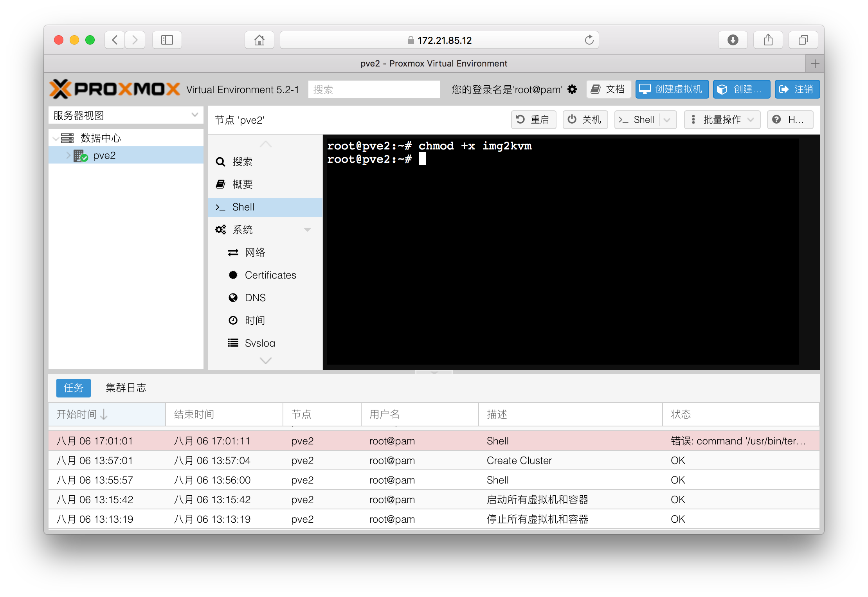Open Certificates in the system menu

[265, 275]
